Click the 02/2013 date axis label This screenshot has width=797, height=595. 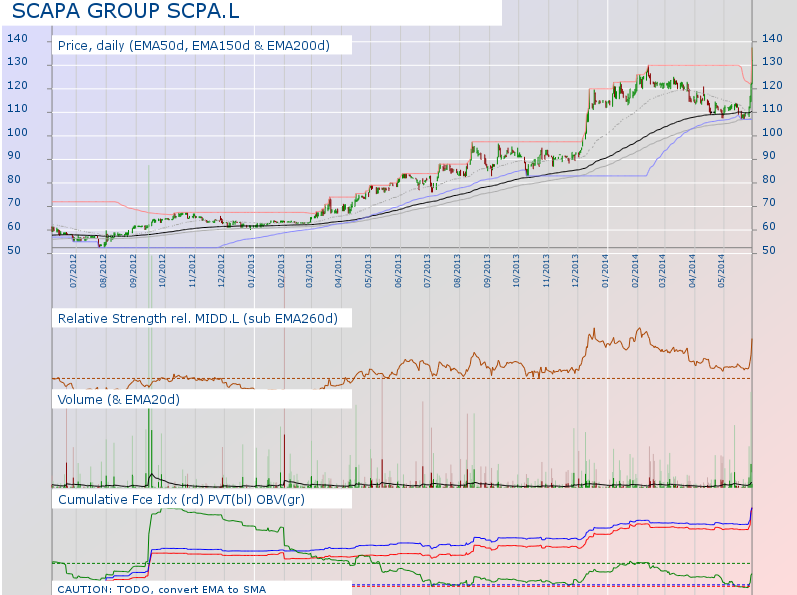[x=281, y=271]
